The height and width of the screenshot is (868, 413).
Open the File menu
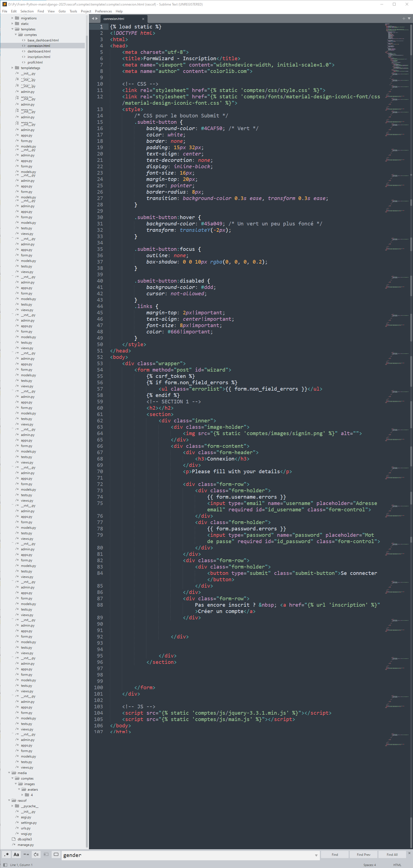tap(5, 11)
